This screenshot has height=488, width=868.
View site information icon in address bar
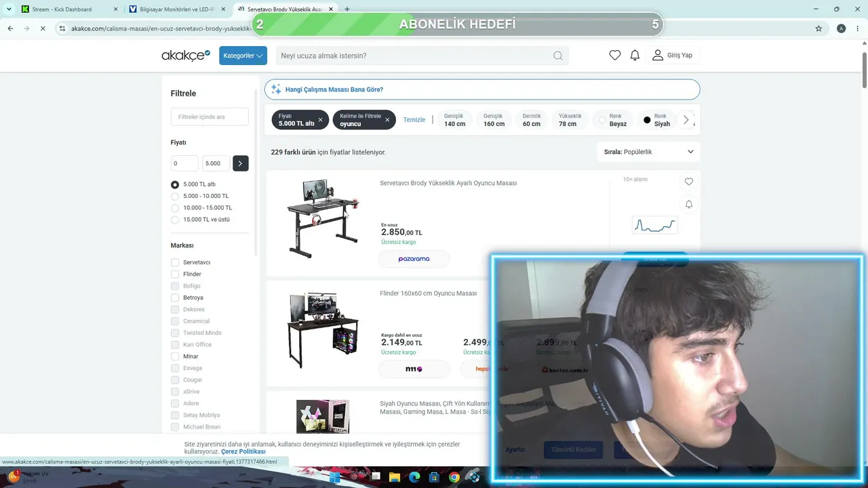[62, 28]
